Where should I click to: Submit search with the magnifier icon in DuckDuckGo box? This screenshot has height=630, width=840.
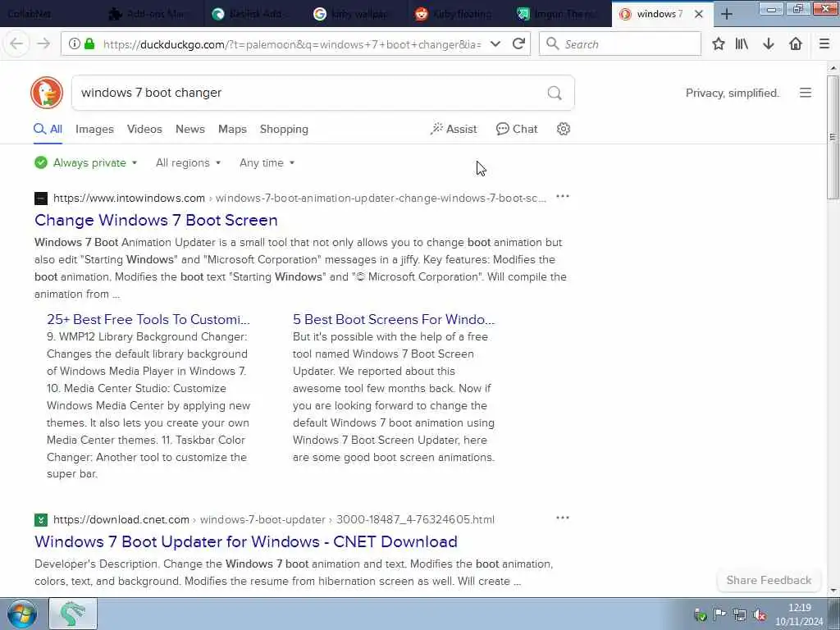pos(555,94)
